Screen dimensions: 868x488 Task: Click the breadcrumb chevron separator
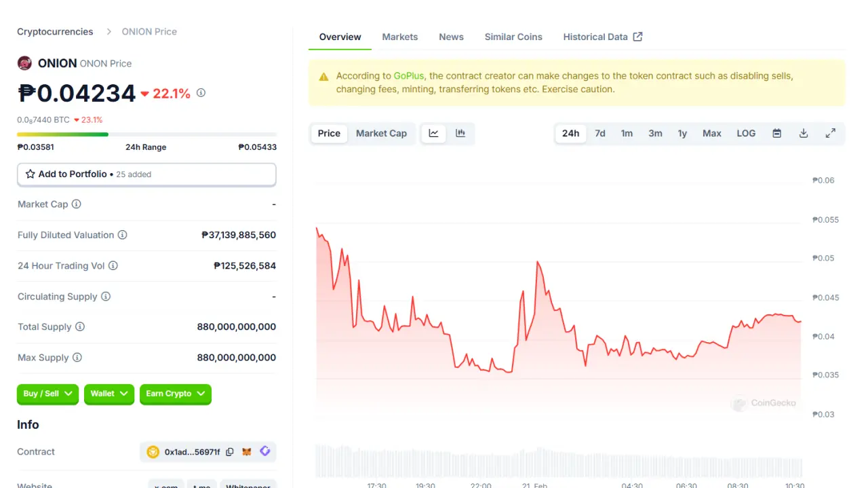coord(108,32)
